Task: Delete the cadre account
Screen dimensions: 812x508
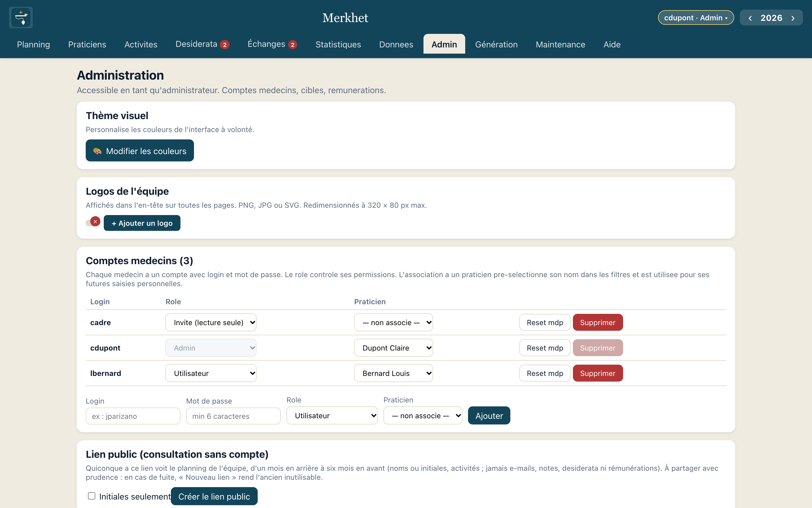Action: [598, 322]
